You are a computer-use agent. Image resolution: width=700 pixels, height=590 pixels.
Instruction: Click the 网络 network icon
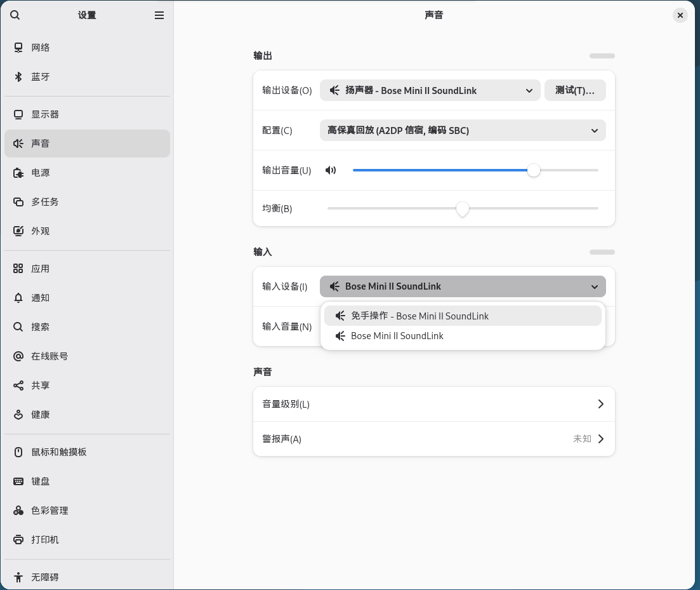click(x=18, y=48)
